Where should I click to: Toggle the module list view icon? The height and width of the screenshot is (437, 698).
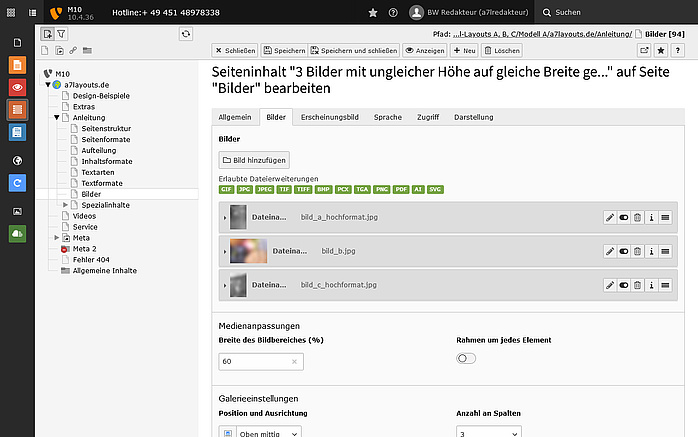click(x=32, y=12)
